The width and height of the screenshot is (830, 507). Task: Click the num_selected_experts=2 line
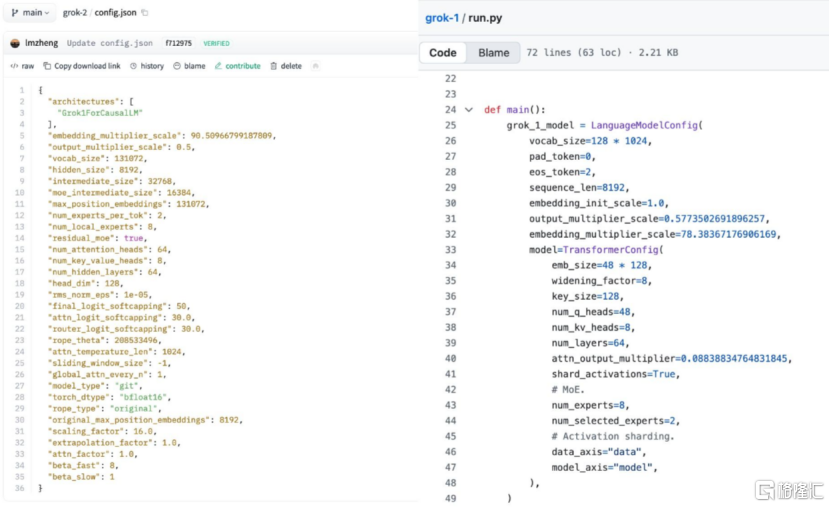pyautogui.click(x=616, y=421)
